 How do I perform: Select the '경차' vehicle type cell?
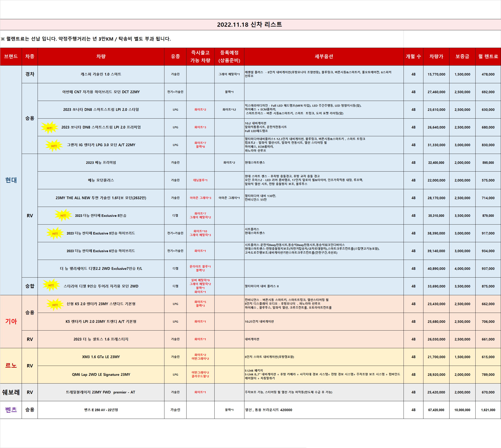[30, 74]
